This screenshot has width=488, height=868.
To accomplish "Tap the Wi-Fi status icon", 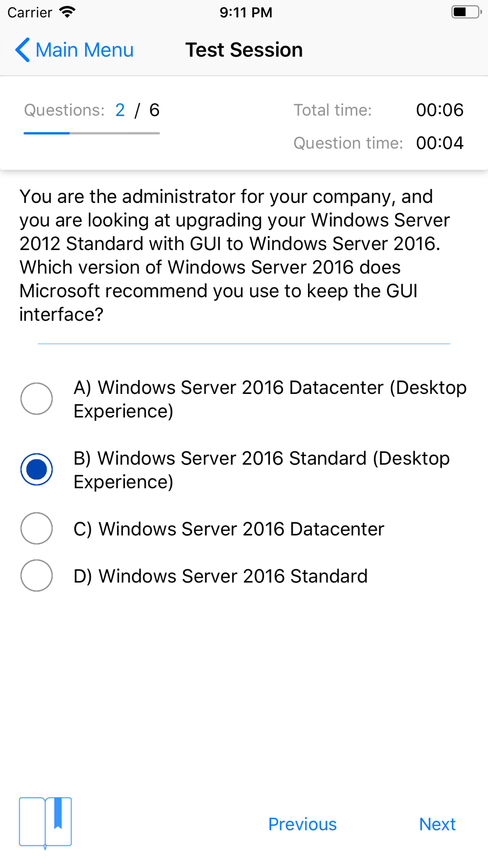I will coord(67,12).
